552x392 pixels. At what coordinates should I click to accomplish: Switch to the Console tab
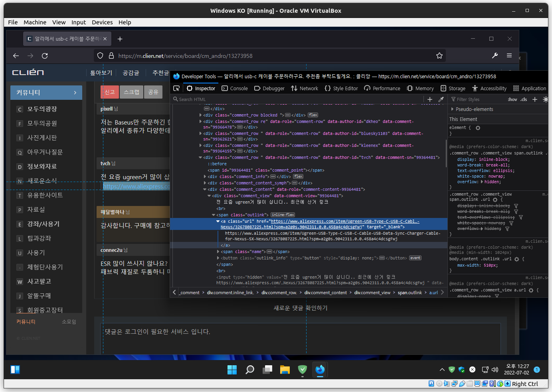pos(235,88)
